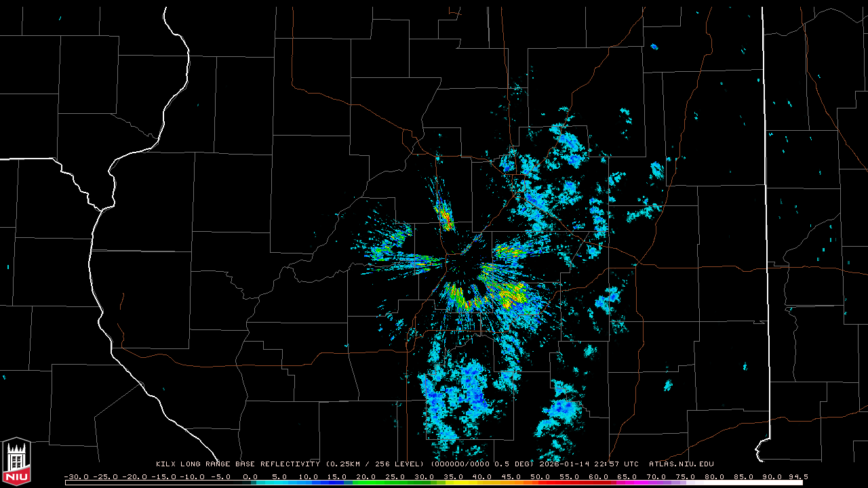Click the 50.0 label on the color scale

pos(540,476)
